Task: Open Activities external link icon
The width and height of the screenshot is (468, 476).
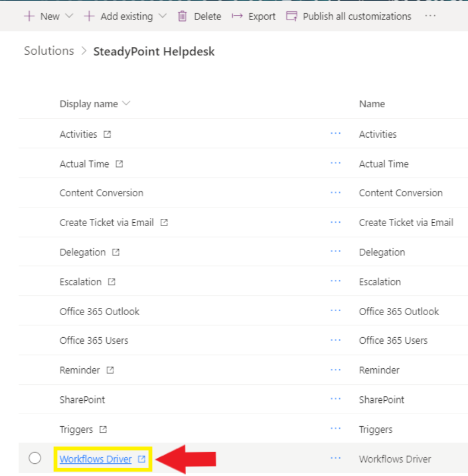Action: pos(107,134)
